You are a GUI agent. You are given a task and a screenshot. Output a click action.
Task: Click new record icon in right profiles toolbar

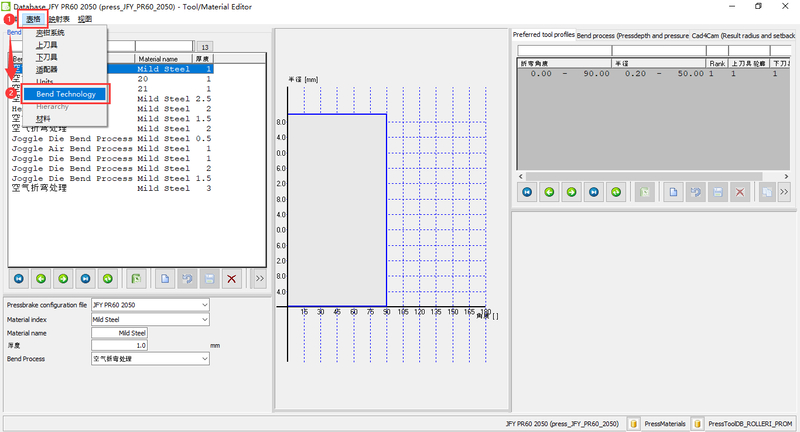pyautogui.click(x=674, y=191)
